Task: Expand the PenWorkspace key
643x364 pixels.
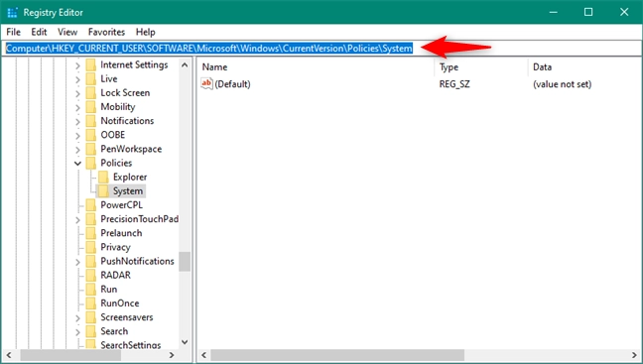Action: [78, 149]
